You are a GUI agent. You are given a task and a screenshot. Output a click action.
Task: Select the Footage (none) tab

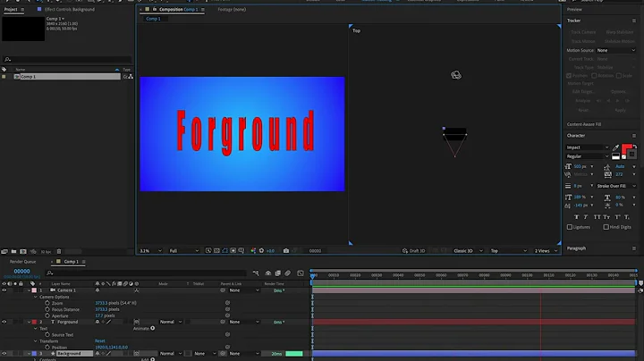[232, 9]
